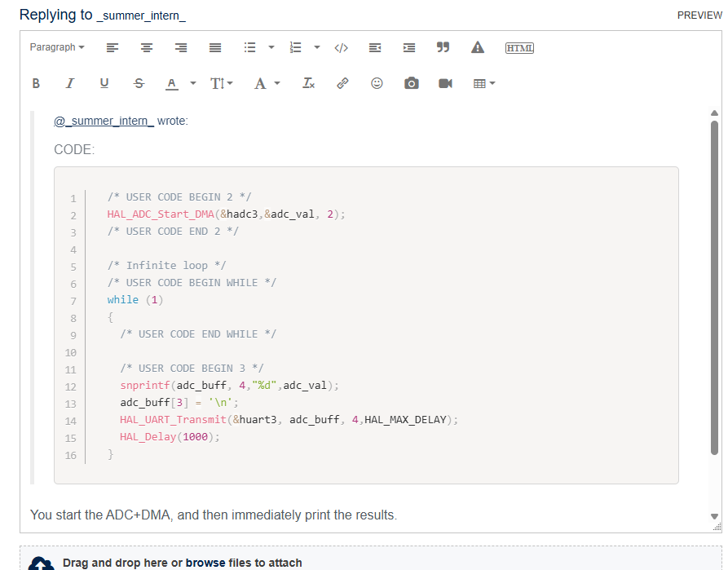Toggle italic formatting
Viewport: 728px width, 570px height.
[70, 82]
